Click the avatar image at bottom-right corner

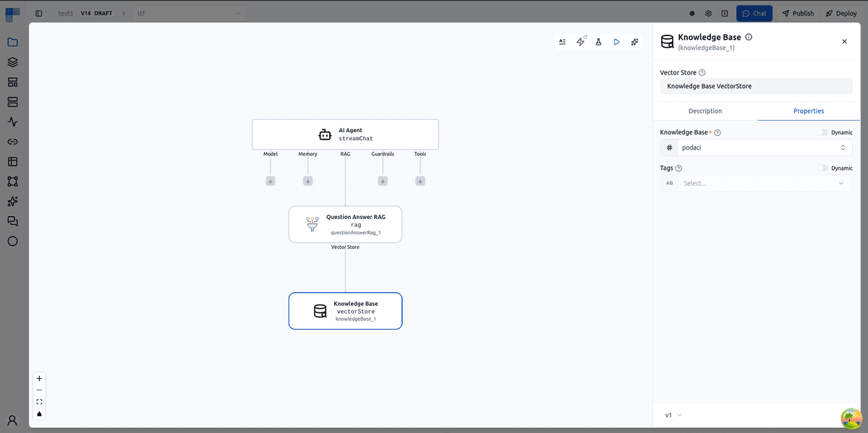point(851,419)
